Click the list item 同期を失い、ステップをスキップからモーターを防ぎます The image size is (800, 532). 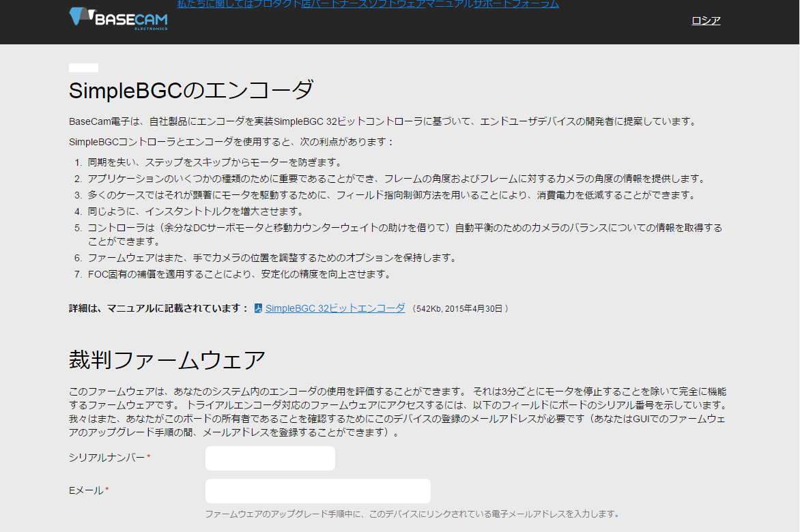point(215,162)
